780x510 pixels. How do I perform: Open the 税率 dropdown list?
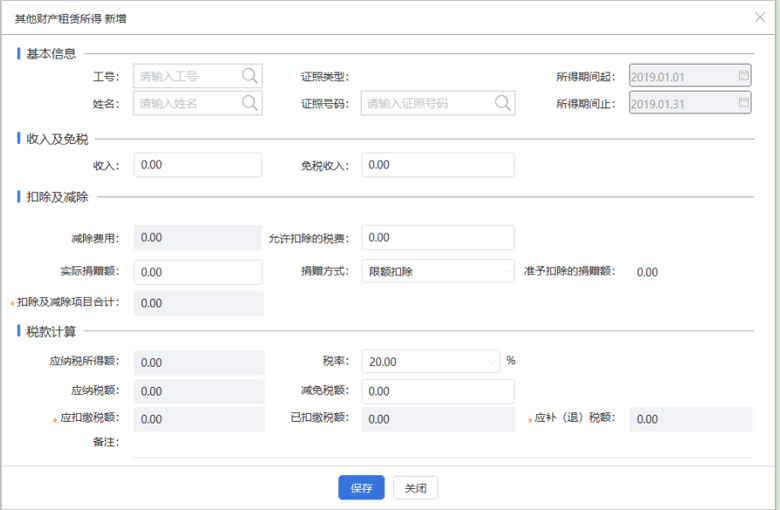[x=491, y=362]
